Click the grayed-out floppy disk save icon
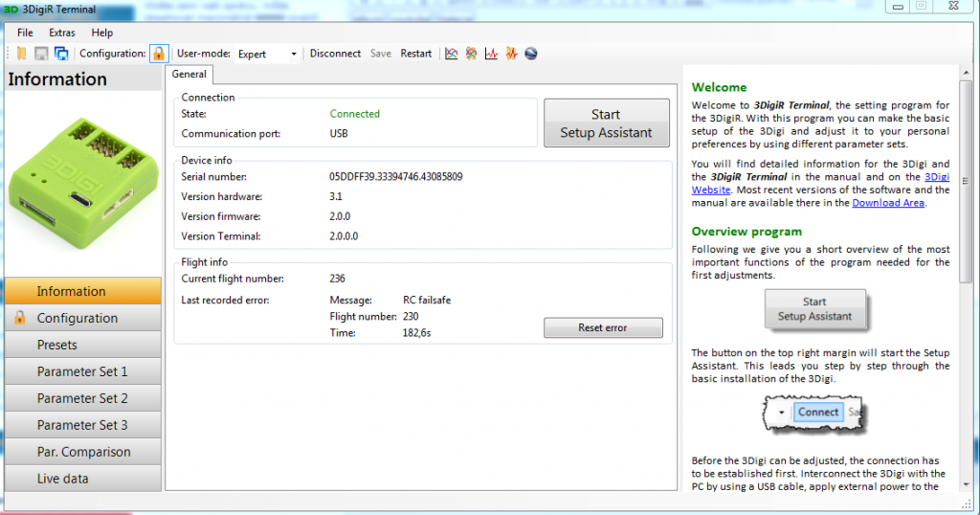This screenshot has height=515, width=980. 41,54
